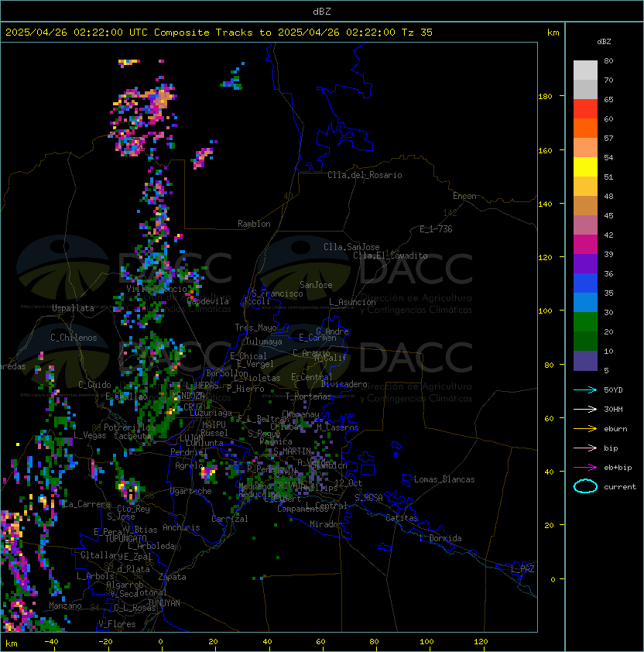Click the 'L_Asuncion' map label
The height and width of the screenshot is (652, 644).
[x=352, y=302]
